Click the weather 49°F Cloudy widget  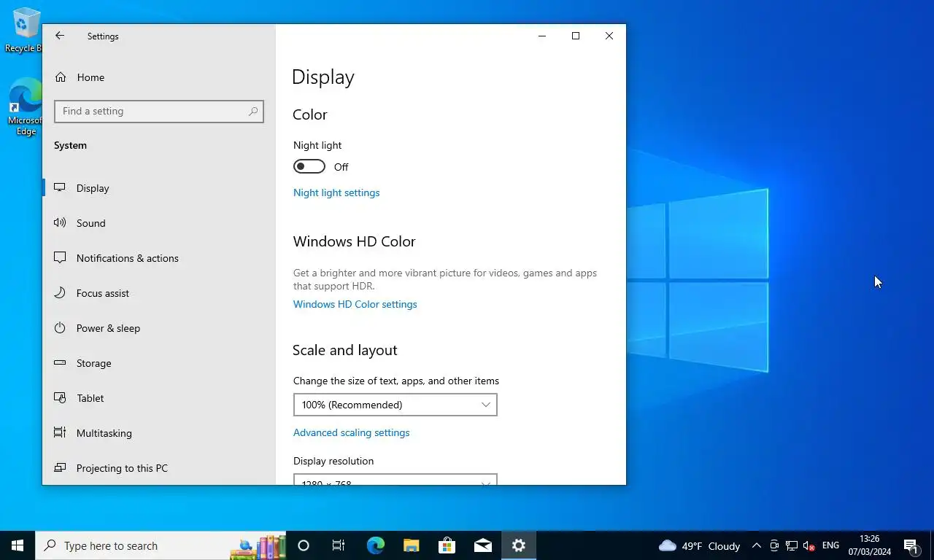point(699,545)
